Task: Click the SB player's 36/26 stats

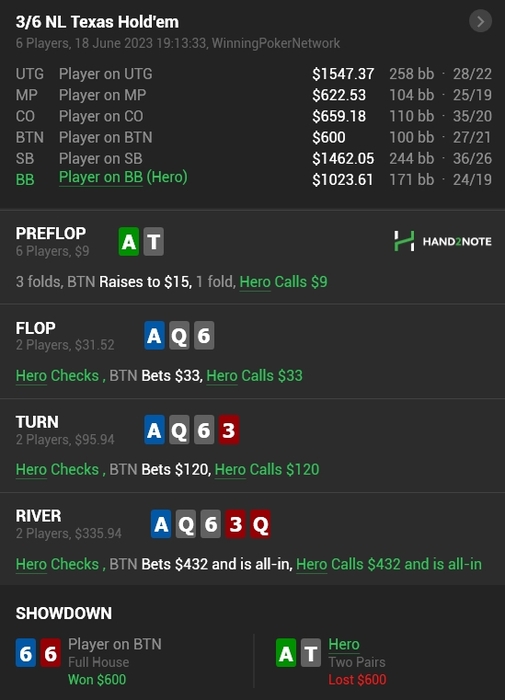Action: 472,158
